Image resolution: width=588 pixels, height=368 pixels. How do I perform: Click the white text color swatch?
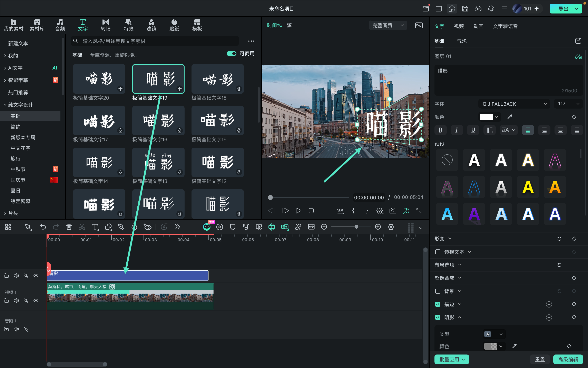(x=486, y=117)
